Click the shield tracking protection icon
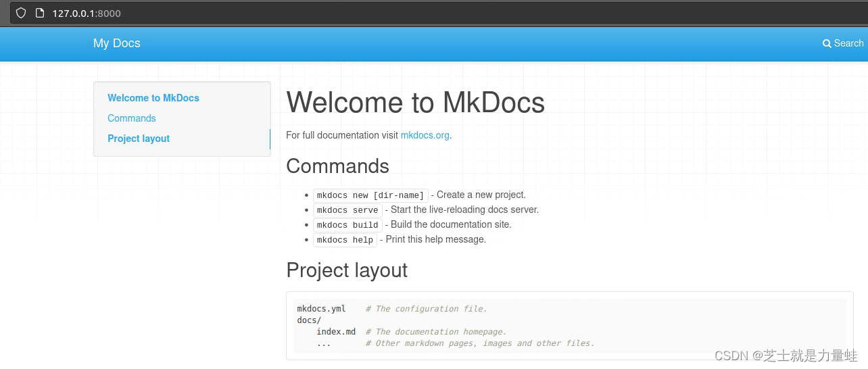This screenshot has height=369, width=868. click(x=21, y=13)
